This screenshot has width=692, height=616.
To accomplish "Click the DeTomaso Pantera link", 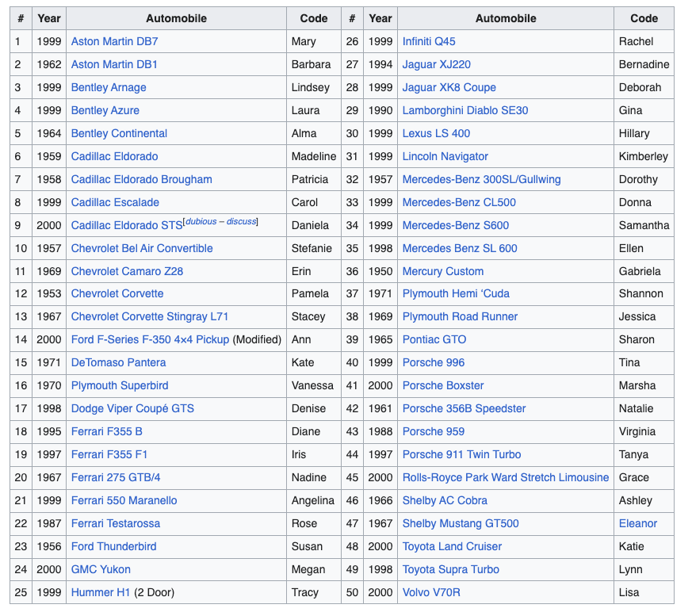I will (118, 362).
